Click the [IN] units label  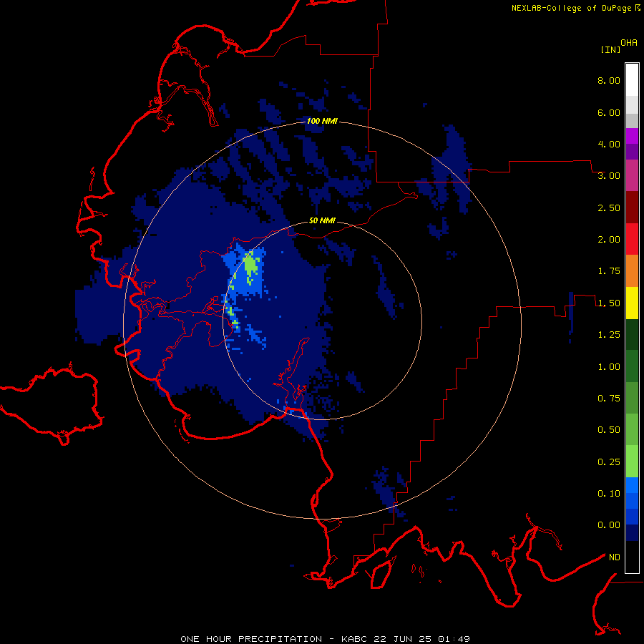(x=610, y=49)
